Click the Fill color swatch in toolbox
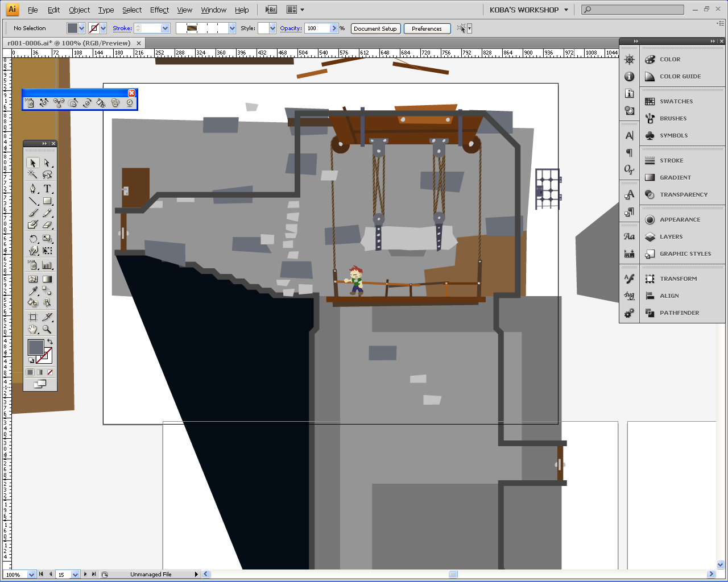728x582 pixels. pyautogui.click(x=35, y=347)
